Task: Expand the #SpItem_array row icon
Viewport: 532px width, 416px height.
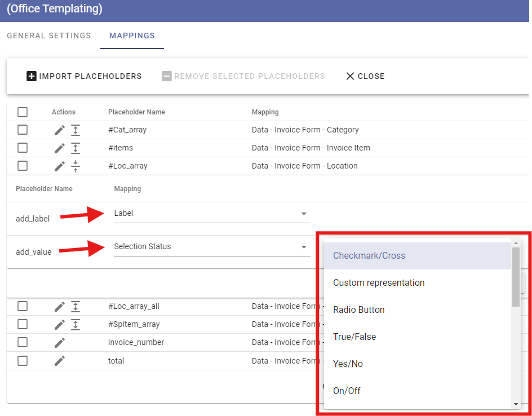Action: [76, 325]
